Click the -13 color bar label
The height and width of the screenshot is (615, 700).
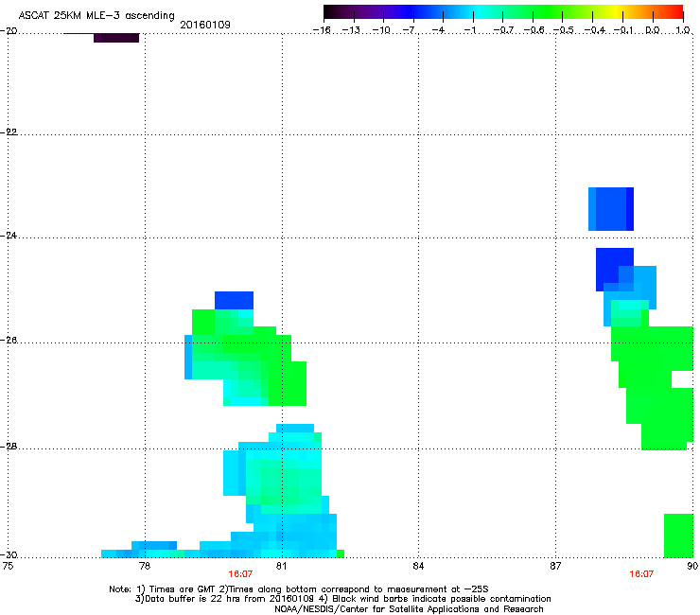(x=351, y=30)
